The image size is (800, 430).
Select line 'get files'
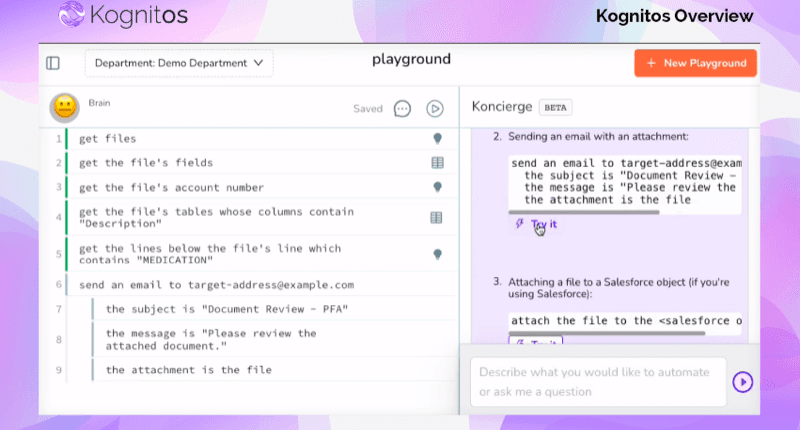pyautogui.click(x=108, y=138)
